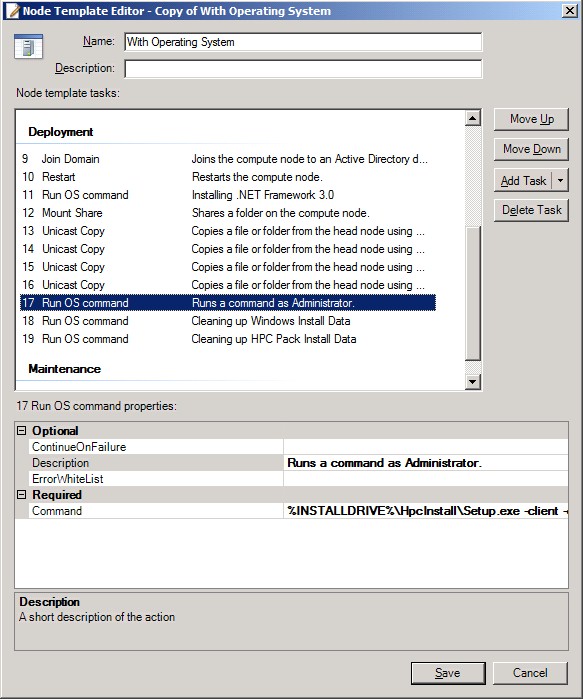Click the Move Down button

pos(531,149)
